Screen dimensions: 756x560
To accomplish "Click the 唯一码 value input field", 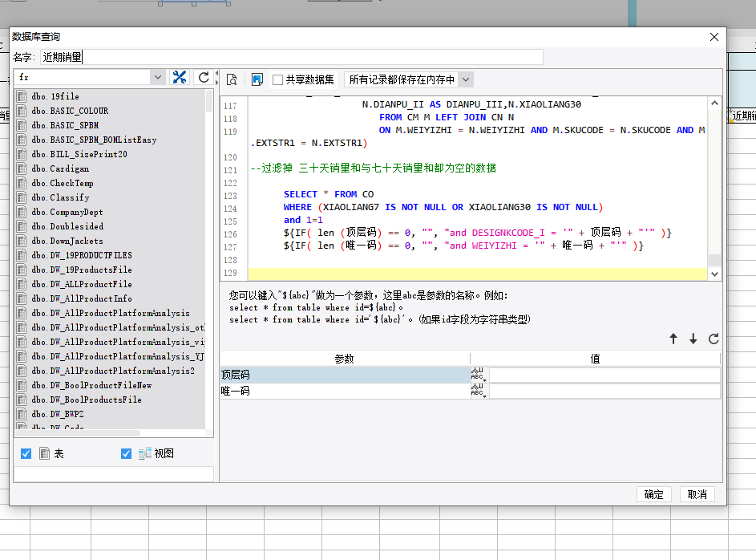I will [604, 391].
